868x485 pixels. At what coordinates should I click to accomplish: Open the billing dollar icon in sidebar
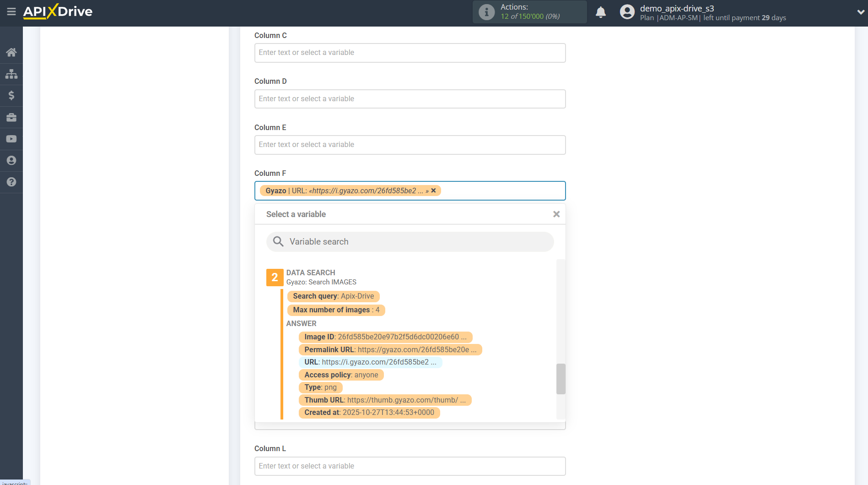tap(11, 95)
